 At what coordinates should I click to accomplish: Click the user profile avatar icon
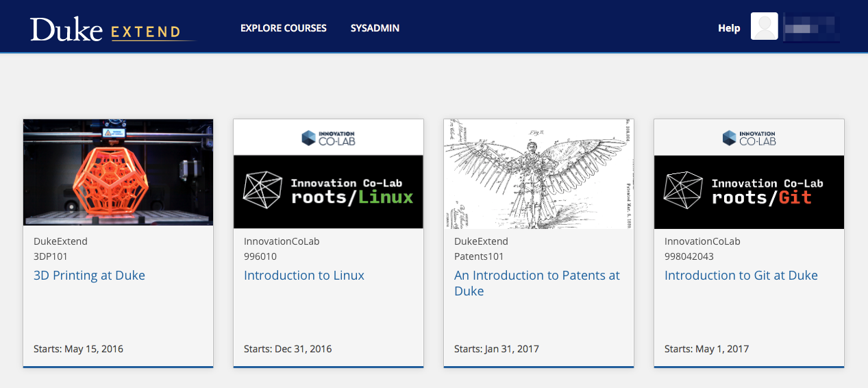pos(765,27)
